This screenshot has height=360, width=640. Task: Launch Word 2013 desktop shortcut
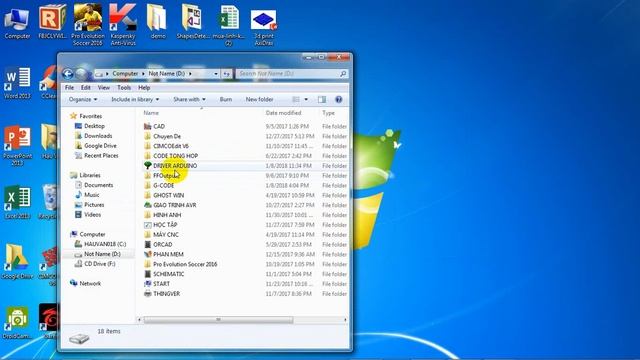[x=17, y=83]
